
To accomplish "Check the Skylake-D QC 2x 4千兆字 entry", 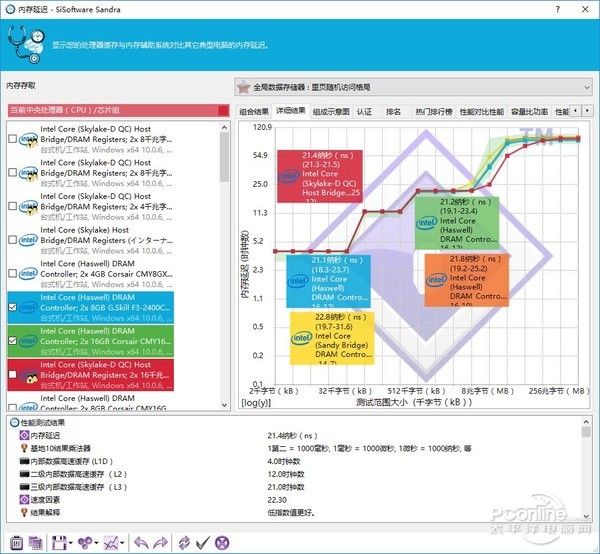I will (x=12, y=206).
